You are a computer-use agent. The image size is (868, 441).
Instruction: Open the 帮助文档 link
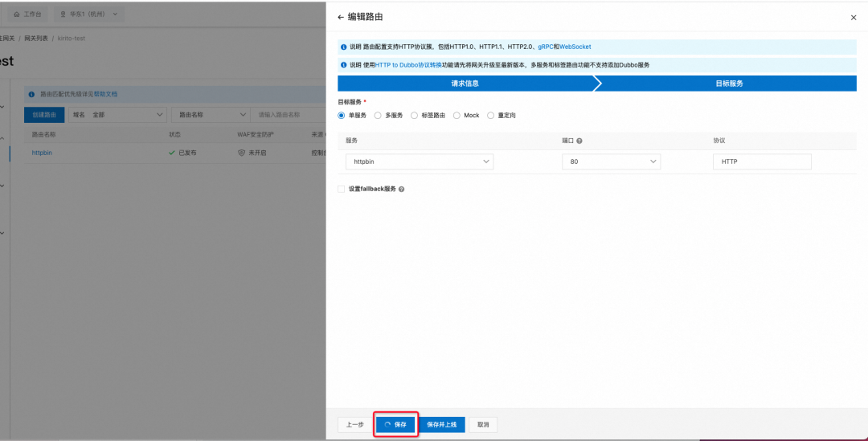[106, 94]
